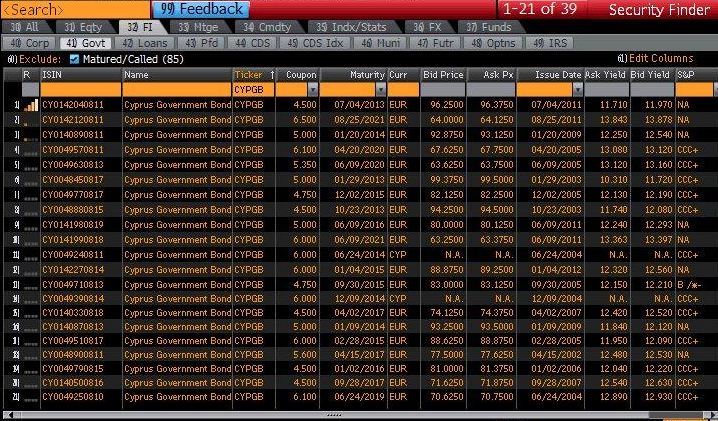
Task: Sort by the Name column header
Action: click(177, 75)
